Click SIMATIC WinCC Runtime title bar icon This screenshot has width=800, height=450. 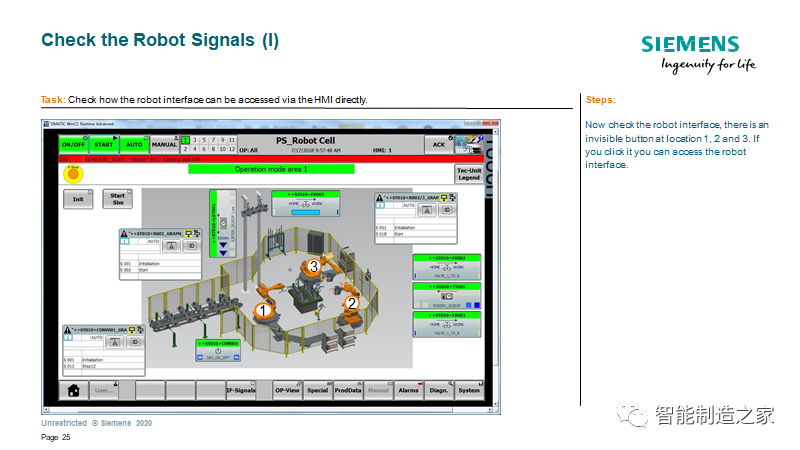pyautogui.click(x=46, y=124)
